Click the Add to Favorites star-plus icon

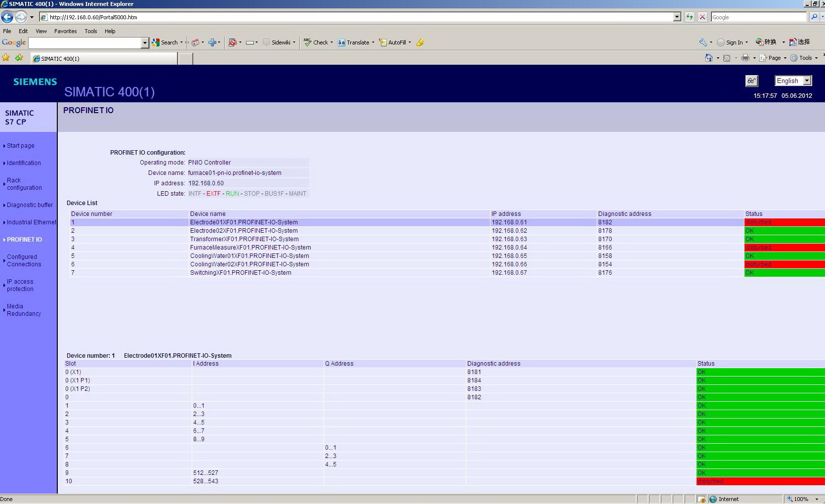19,58
